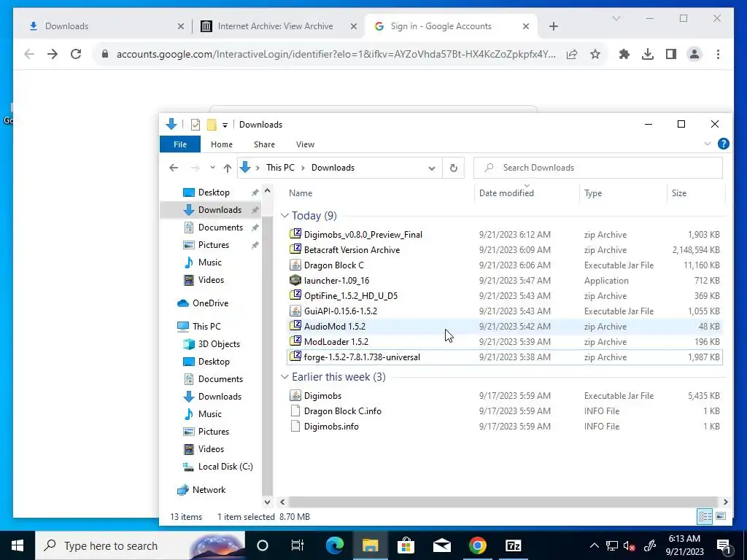Open the address bar history dropdown
This screenshot has height=560, width=747.
tap(432, 168)
